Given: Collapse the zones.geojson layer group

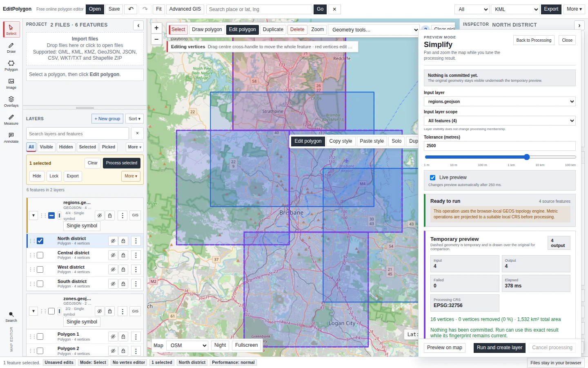Looking at the screenshot, I should pos(33,311).
